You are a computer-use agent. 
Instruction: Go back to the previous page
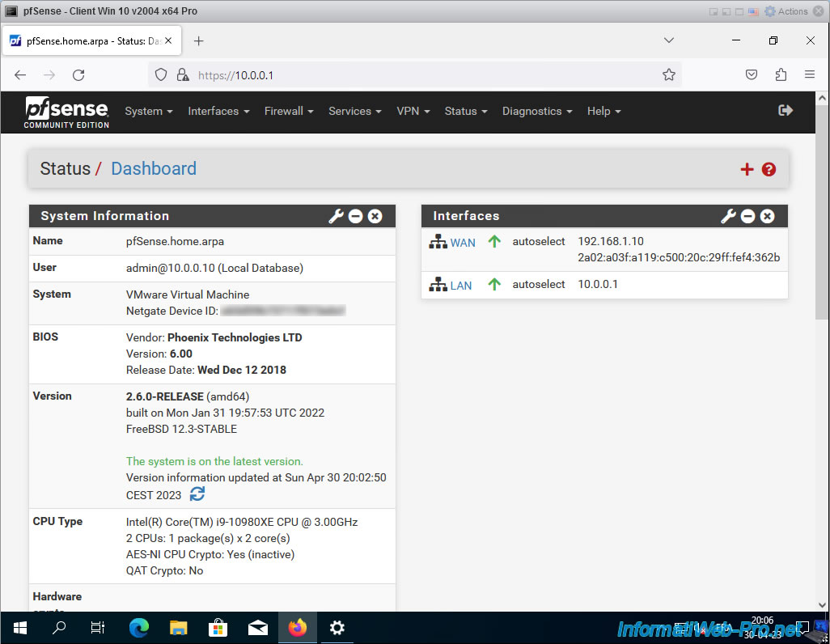pos(20,75)
